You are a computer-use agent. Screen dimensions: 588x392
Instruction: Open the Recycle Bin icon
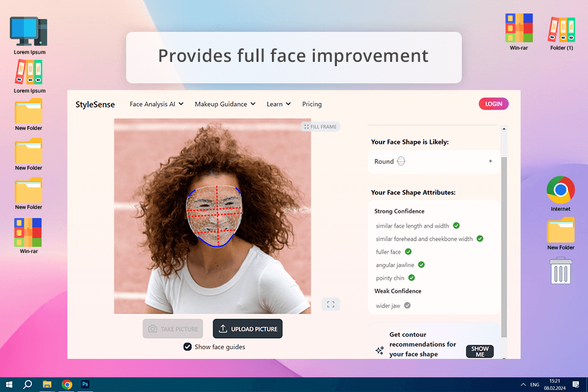pyautogui.click(x=560, y=271)
